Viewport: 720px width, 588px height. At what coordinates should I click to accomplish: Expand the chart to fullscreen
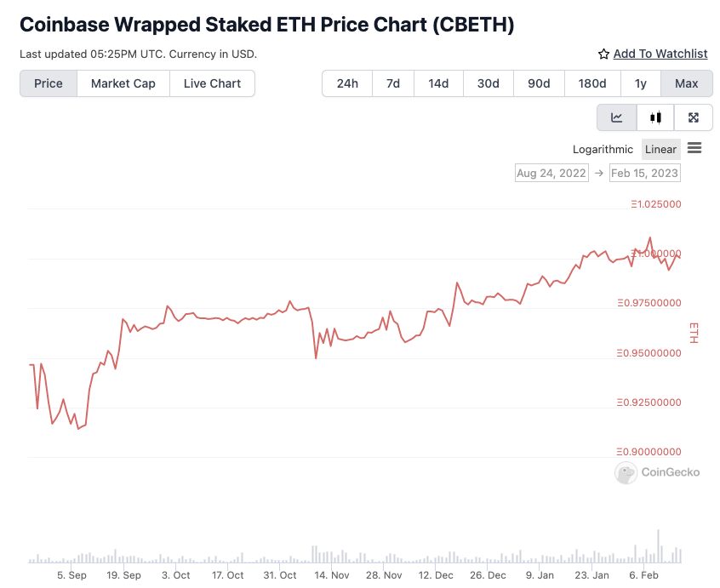click(x=694, y=117)
